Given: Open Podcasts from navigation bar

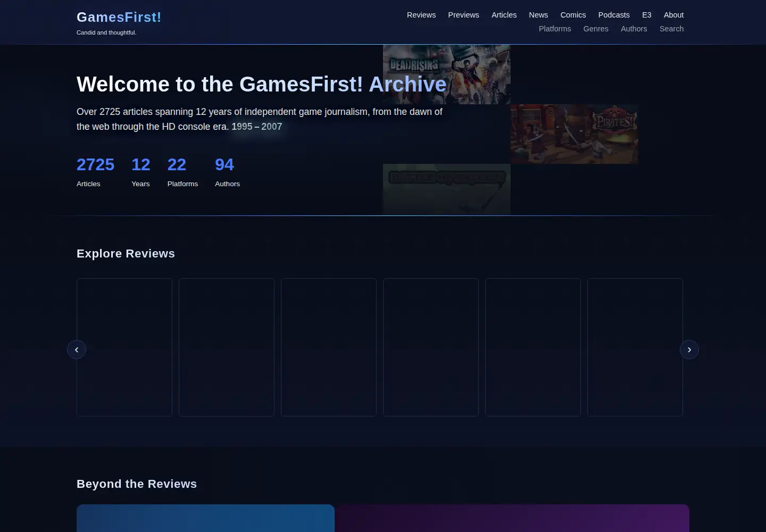Looking at the screenshot, I should pyautogui.click(x=614, y=15).
